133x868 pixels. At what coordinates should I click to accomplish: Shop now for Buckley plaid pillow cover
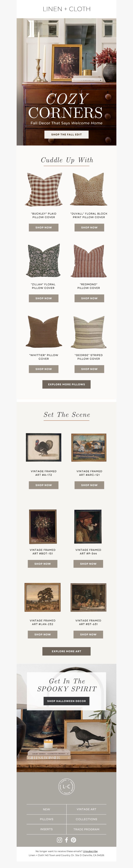44,227
